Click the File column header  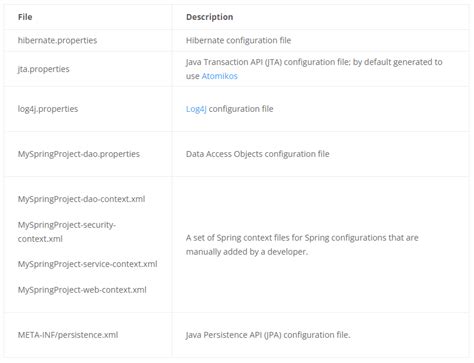click(x=25, y=17)
